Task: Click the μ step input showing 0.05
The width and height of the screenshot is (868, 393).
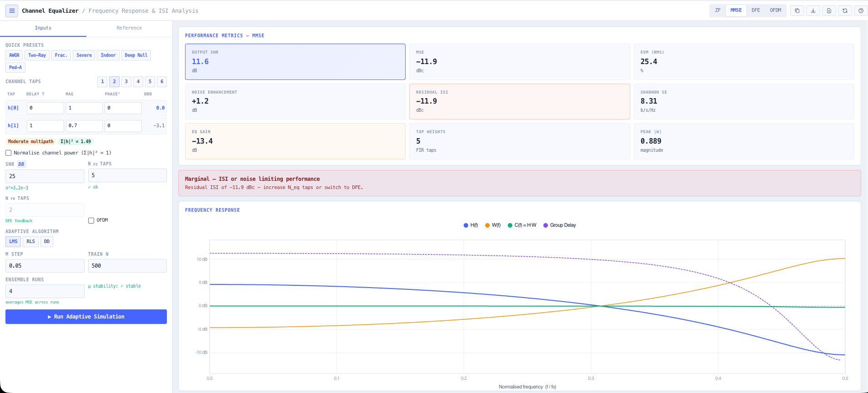Action: pos(45,266)
